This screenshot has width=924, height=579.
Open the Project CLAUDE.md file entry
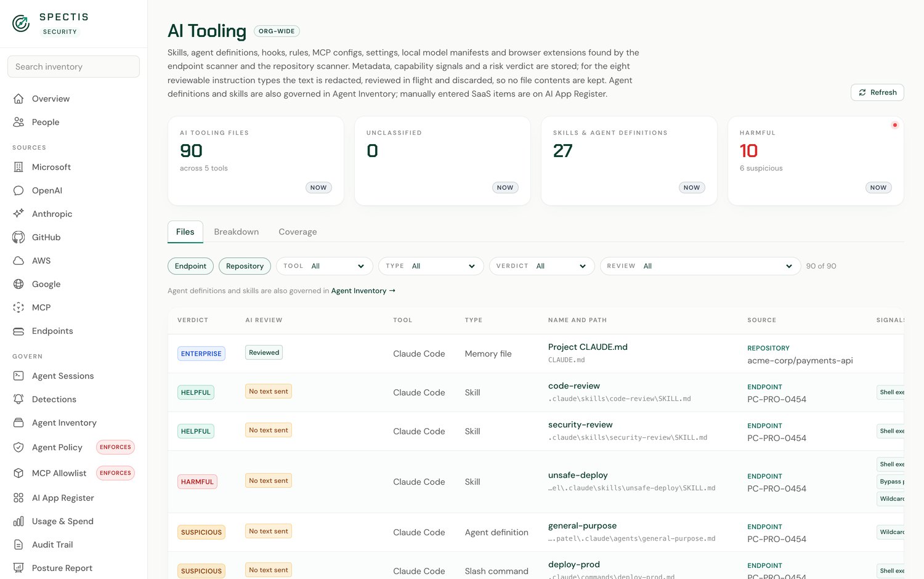[588, 347]
